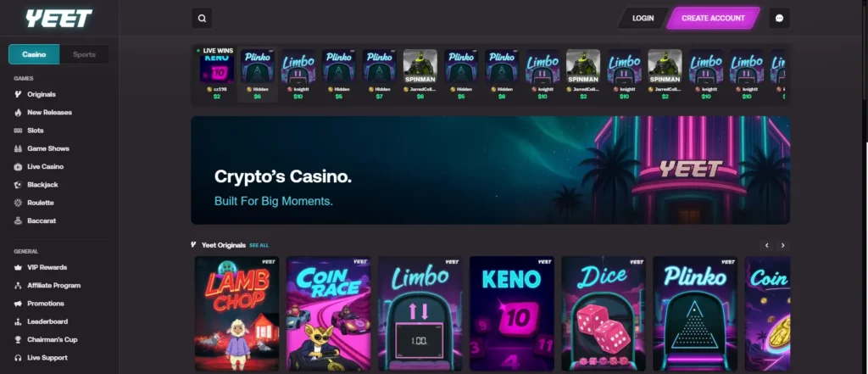
Task: Select the New Releases flame icon
Action: pyautogui.click(x=18, y=113)
